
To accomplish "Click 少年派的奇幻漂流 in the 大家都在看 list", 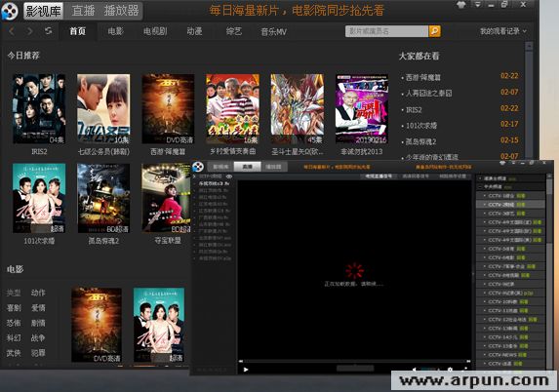I will pyautogui.click(x=432, y=156).
